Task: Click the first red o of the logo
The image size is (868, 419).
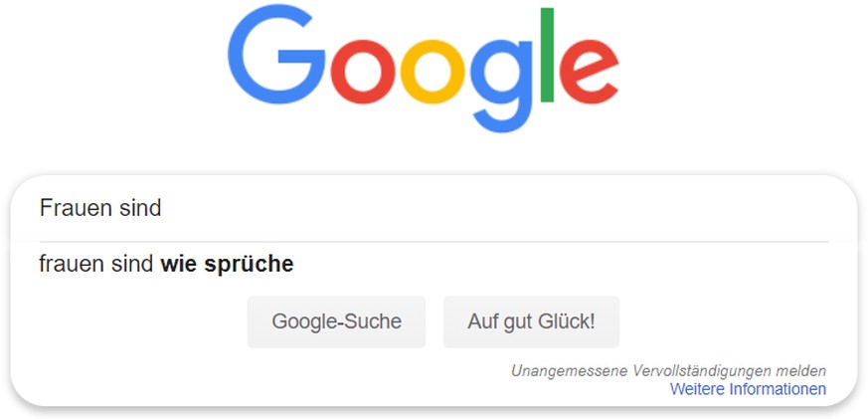Action: 364,72
